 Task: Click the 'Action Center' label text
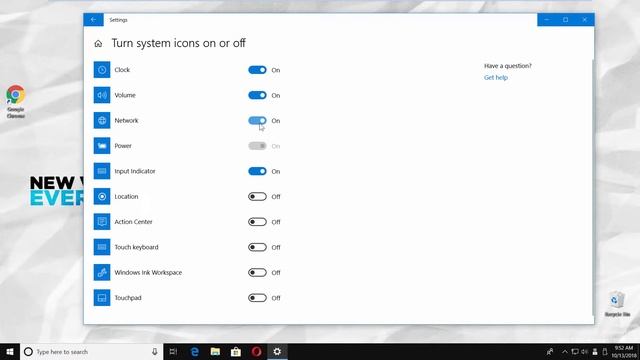[x=133, y=222]
